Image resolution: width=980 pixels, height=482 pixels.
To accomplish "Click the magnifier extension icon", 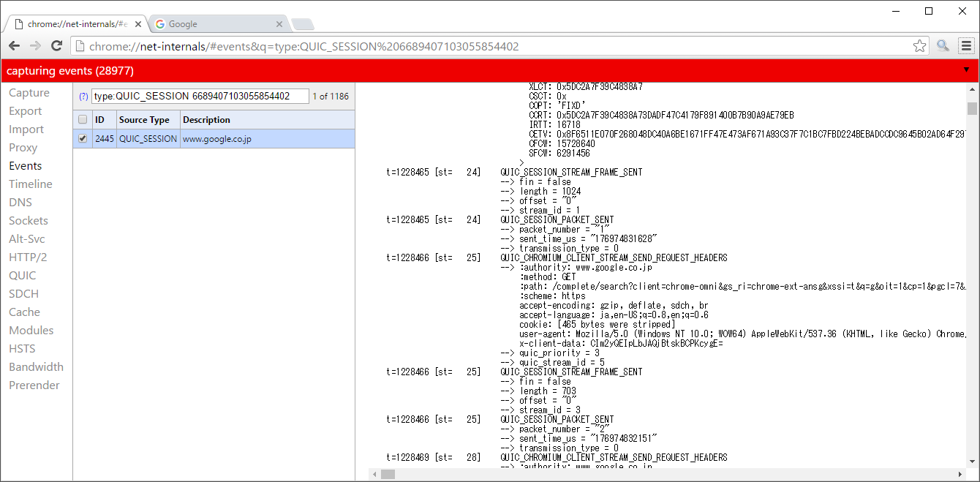I will (943, 46).
